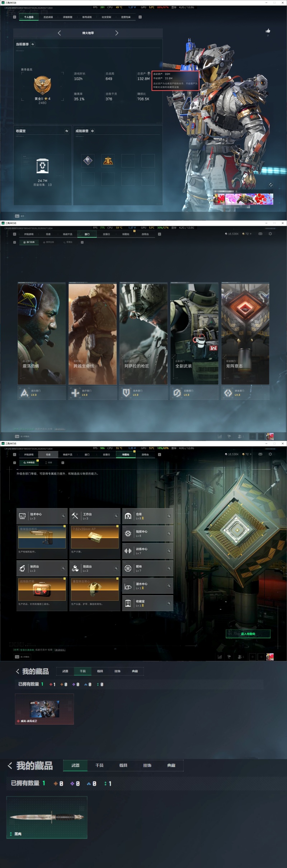Click the green 进入特勤处 button

[248, 634]
